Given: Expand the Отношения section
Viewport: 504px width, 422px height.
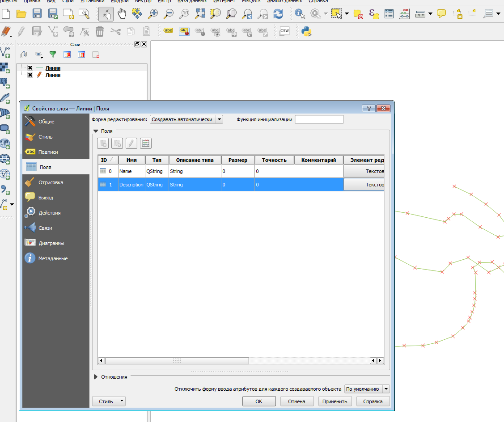Looking at the screenshot, I should [x=96, y=377].
